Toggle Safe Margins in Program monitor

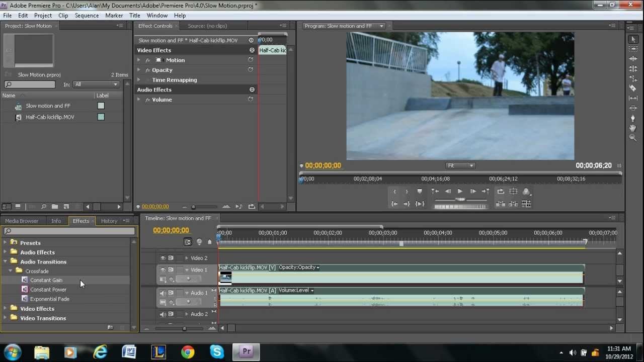tap(513, 191)
